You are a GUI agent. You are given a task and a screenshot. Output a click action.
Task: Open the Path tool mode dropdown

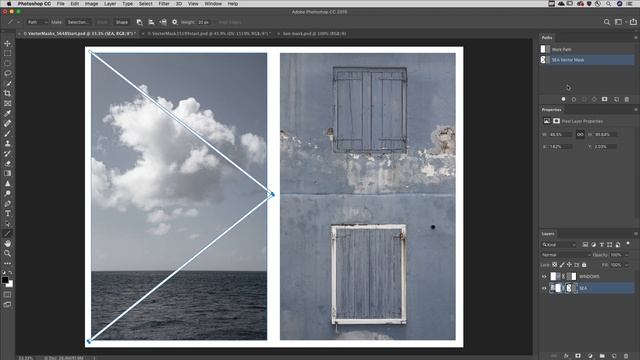point(38,22)
